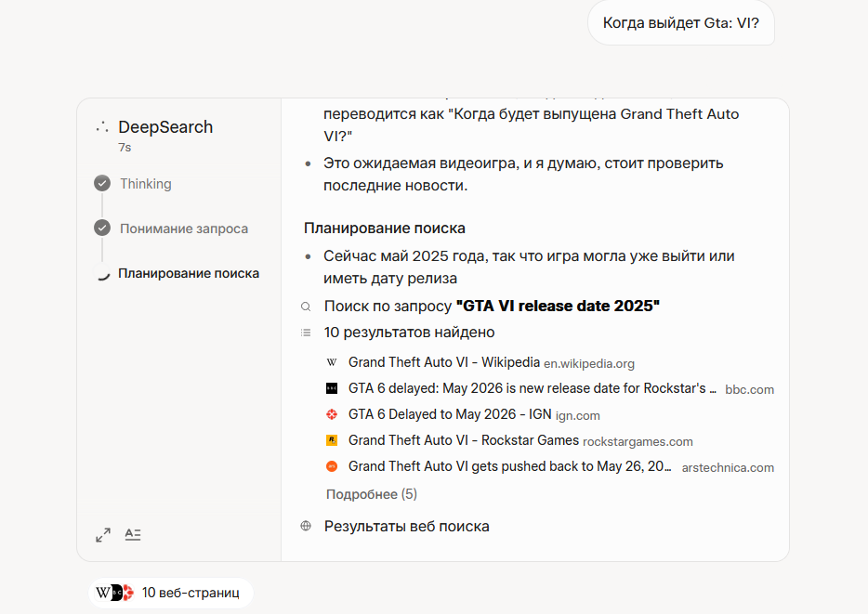Click the ign.com domain label
The image size is (868, 614).
point(577,415)
